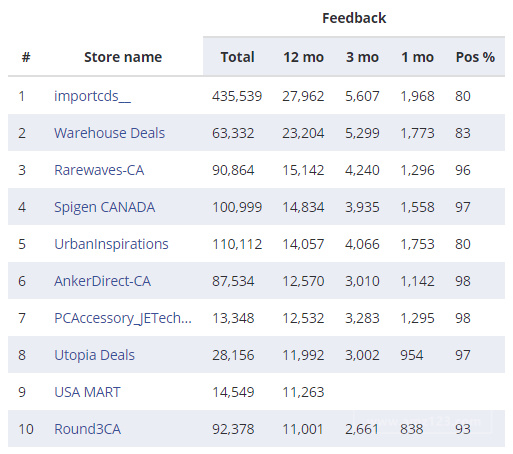Select 3 mo value 4,240

[362, 170]
